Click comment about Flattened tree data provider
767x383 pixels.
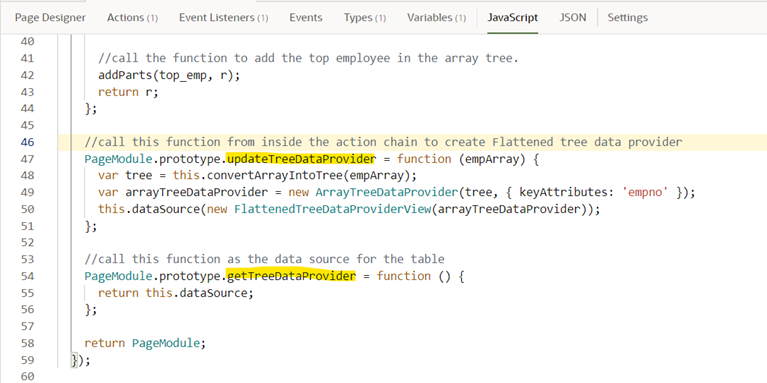383,142
